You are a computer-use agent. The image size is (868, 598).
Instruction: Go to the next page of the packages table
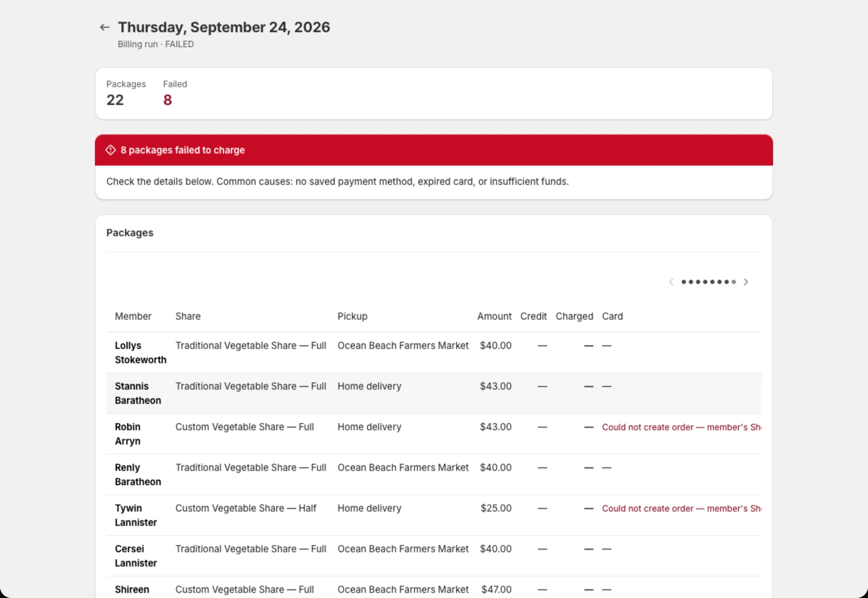(x=746, y=282)
